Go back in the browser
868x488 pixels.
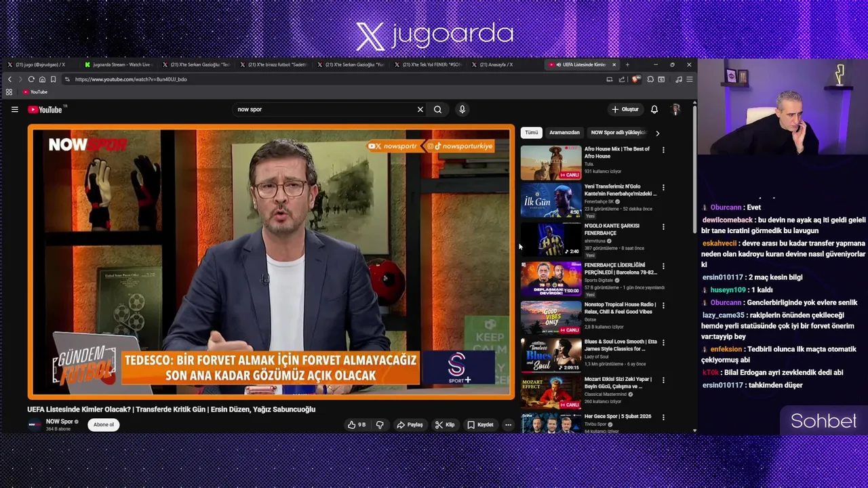pyautogui.click(x=9, y=79)
